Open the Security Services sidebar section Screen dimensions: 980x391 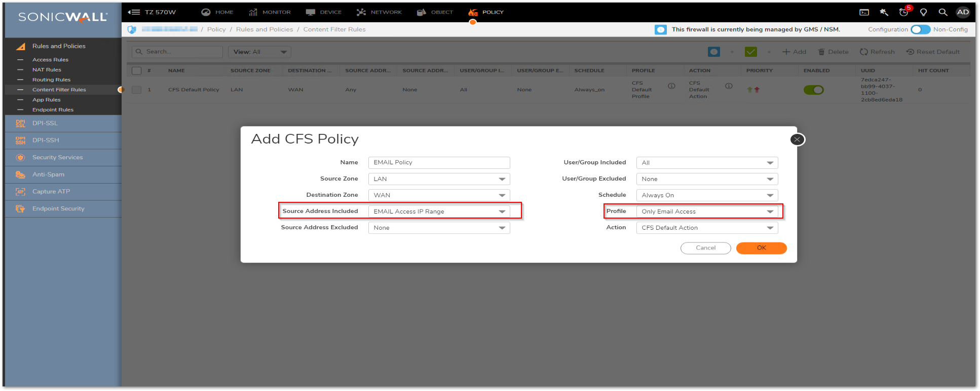pyautogui.click(x=57, y=158)
